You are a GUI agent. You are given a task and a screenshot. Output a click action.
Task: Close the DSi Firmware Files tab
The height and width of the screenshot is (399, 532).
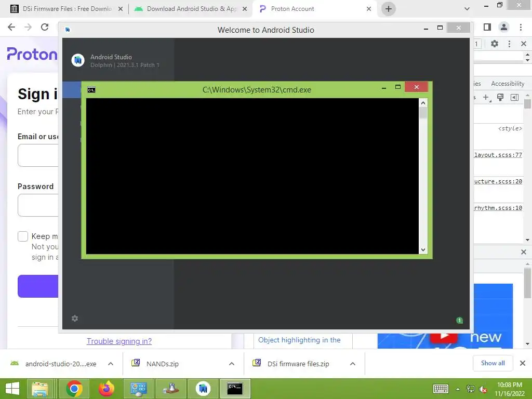point(121,9)
